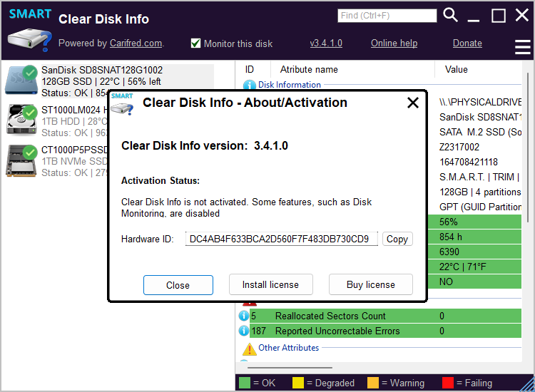Open the hamburger menu icon
535x392 pixels.
[x=522, y=47]
